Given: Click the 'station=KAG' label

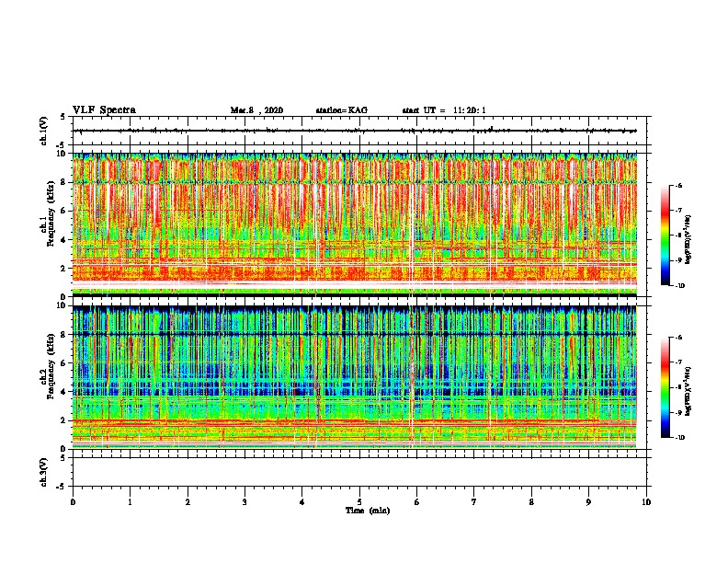Looking at the screenshot, I should [x=342, y=110].
